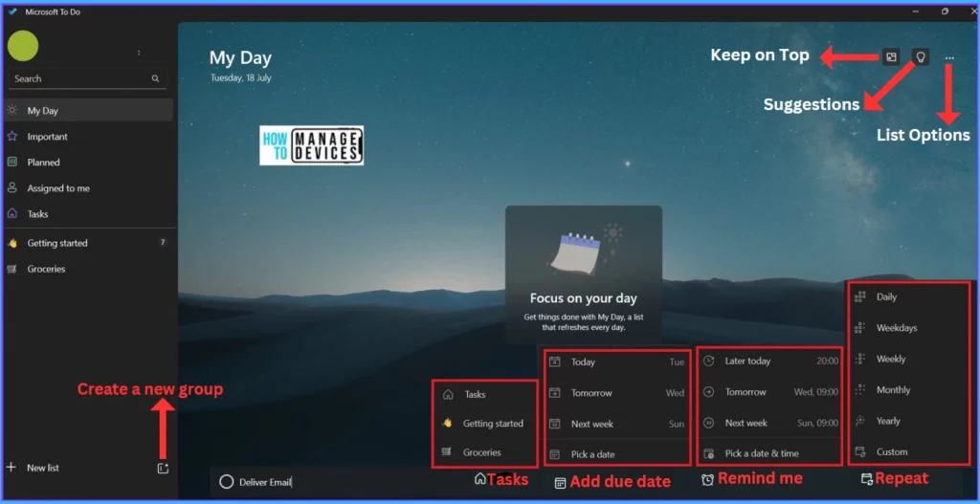This screenshot has height=504, width=980.
Task: Set reminder to Next week Sun, 09:00
Action: (770, 423)
